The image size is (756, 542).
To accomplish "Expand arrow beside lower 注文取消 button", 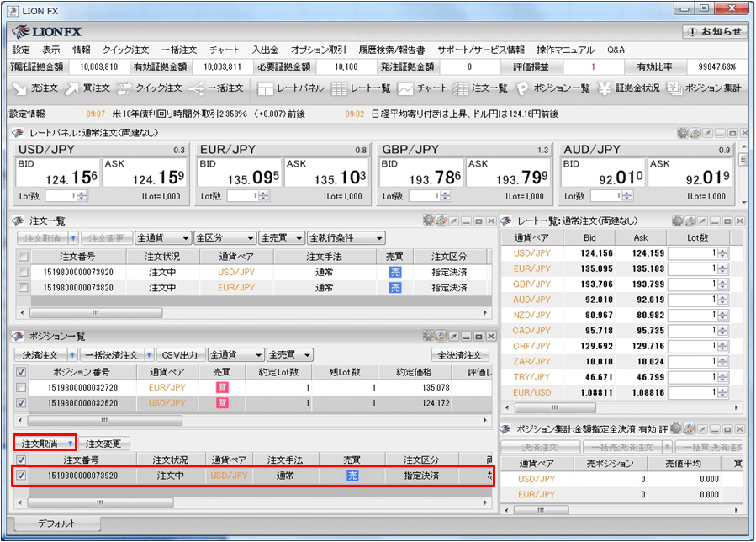I will click(71, 443).
